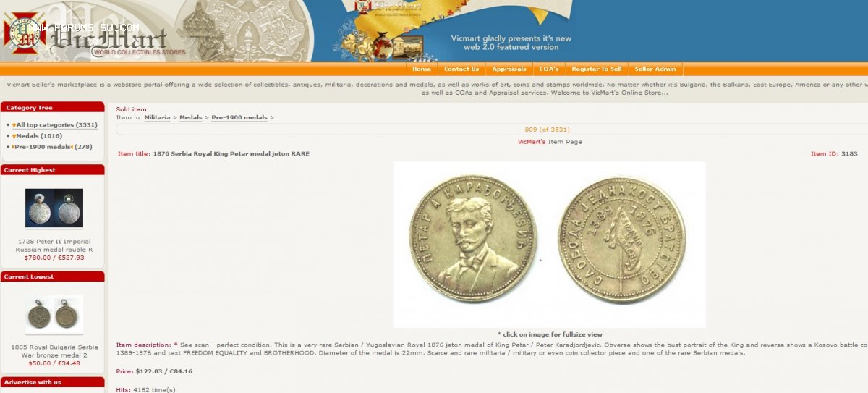Open the Seller Admin page

coord(655,69)
